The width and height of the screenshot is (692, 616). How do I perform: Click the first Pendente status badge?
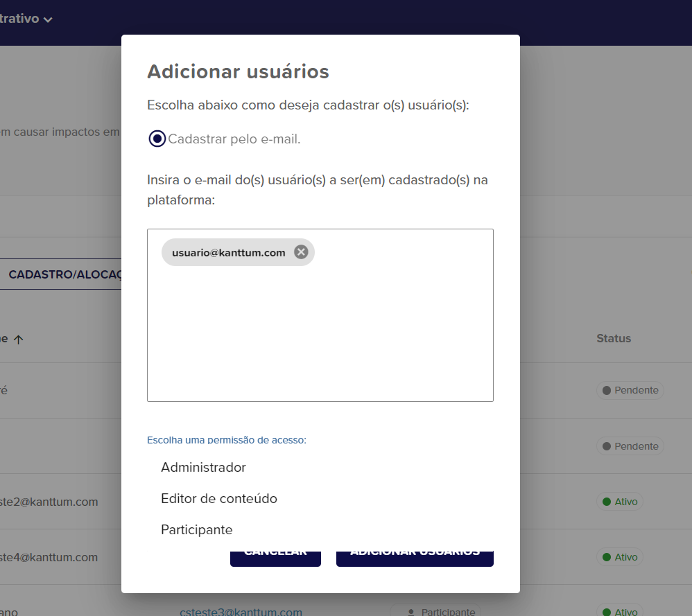630,391
